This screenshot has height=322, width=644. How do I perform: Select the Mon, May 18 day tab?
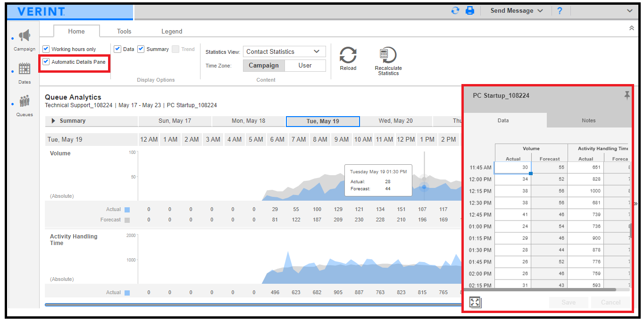(249, 121)
